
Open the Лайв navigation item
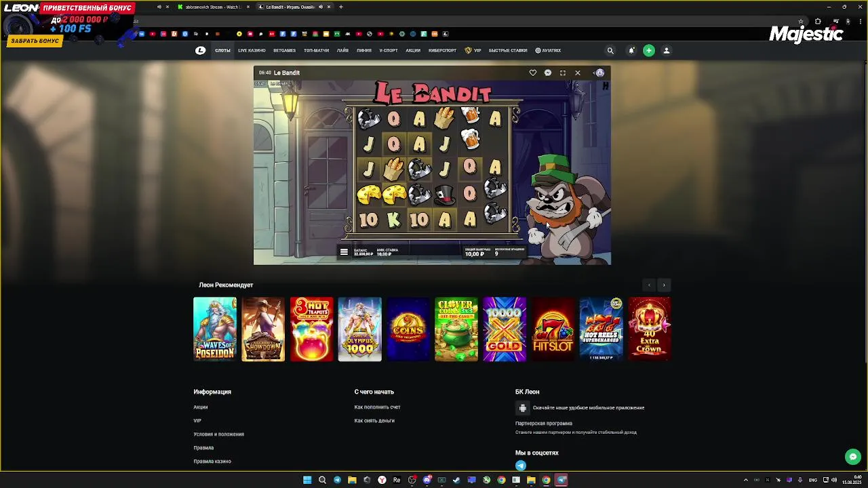[x=342, y=50]
